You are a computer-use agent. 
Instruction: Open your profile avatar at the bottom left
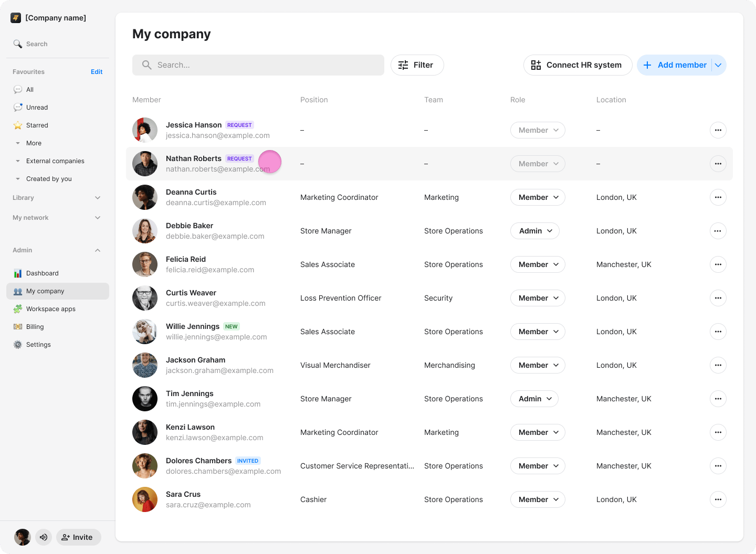(x=23, y=537)
